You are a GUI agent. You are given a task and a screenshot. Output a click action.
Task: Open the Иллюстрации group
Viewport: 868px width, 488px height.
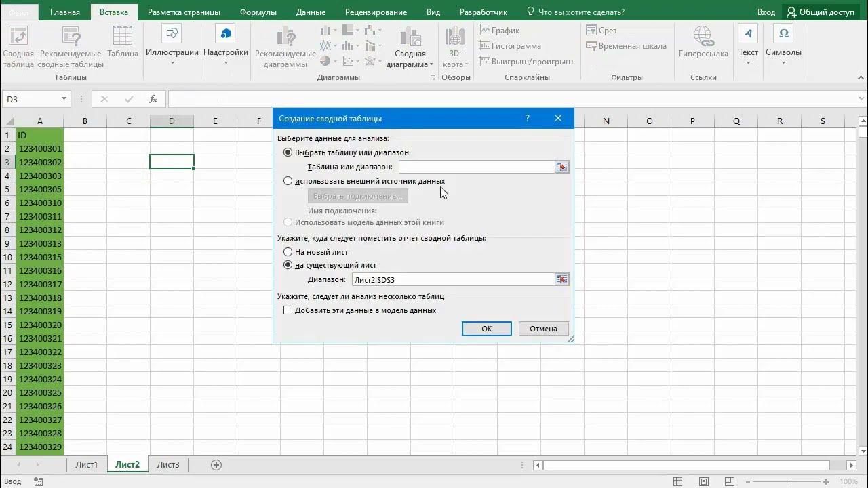[x=172, y=45]
